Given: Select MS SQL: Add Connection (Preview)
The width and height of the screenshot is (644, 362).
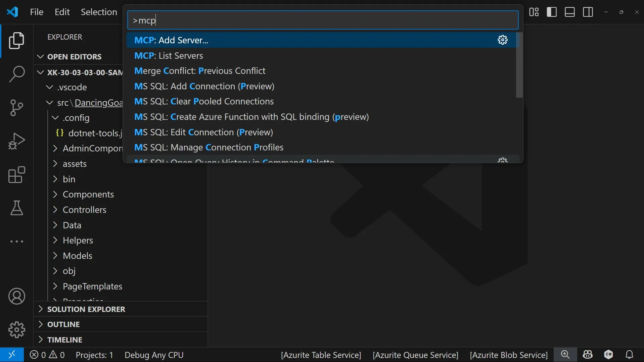Looking at the screenshot, I should pyautogui.click(x=321, y=86).
